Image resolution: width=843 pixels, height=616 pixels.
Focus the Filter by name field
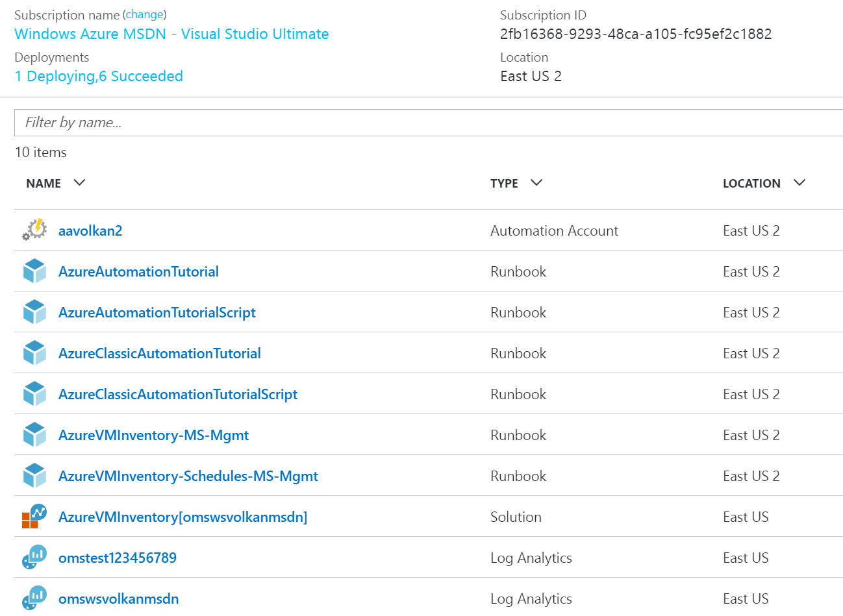(x=429, y=123)
